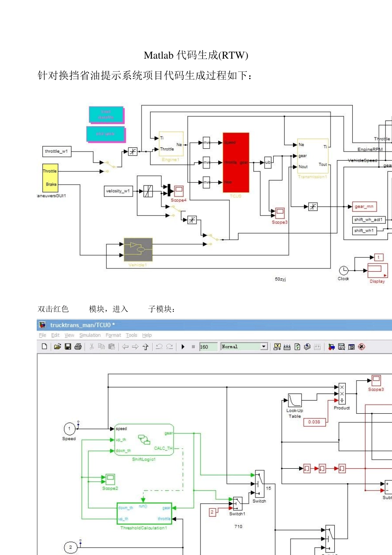
Task: Click the Scope3 block in top model
Action: click(280, 213)
